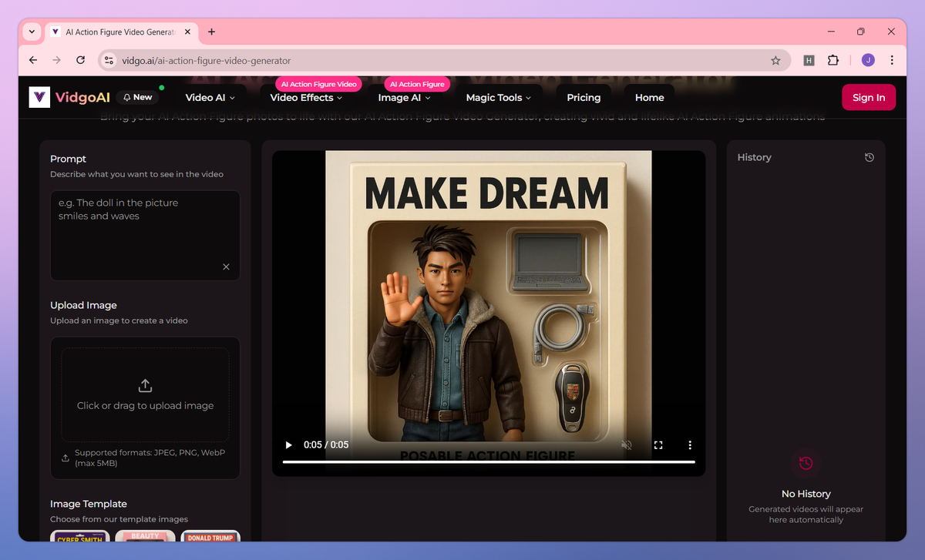Viewport: 925px width, 560px height.
Task: Click the video time 0:05 / 0:05
Action: pos(326,444)
